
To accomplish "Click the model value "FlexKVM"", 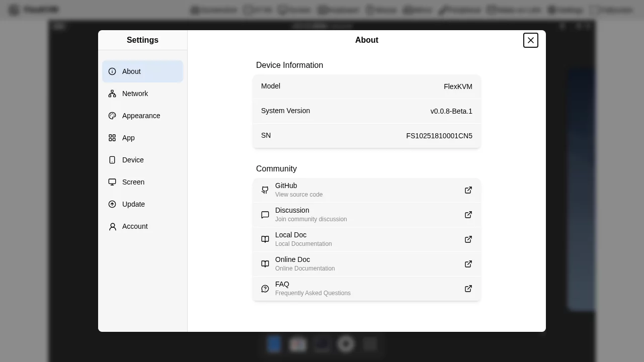I will pos(458,86).
